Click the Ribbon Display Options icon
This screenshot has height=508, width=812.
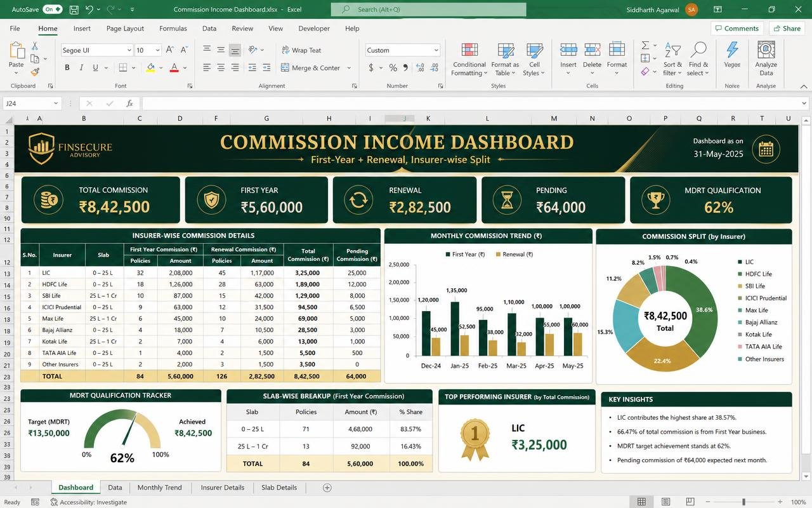(x=717, y=10)
